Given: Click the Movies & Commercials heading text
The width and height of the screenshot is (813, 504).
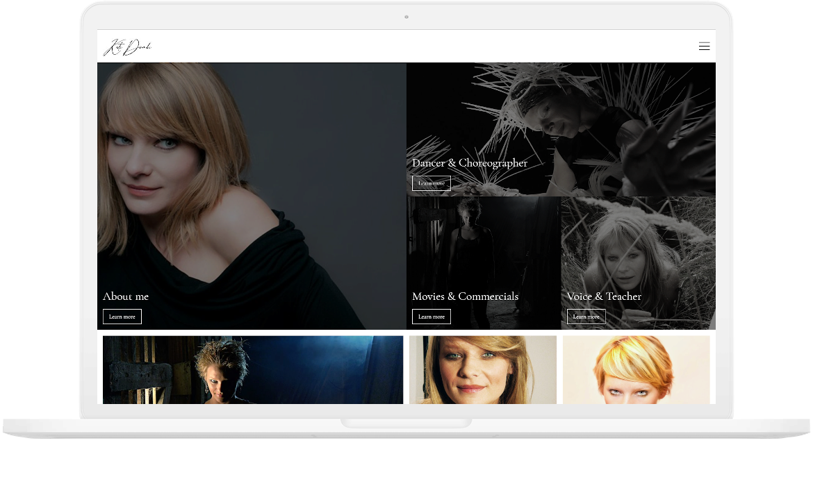Looking at the screenshot, I should pos(466,296).
